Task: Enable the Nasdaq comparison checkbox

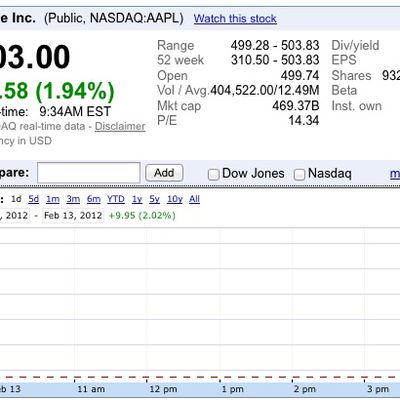Action: [299, 174]
